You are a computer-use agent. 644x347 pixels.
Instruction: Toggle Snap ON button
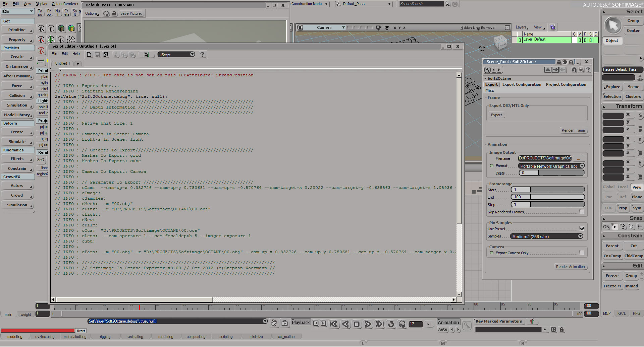point(606,227)
